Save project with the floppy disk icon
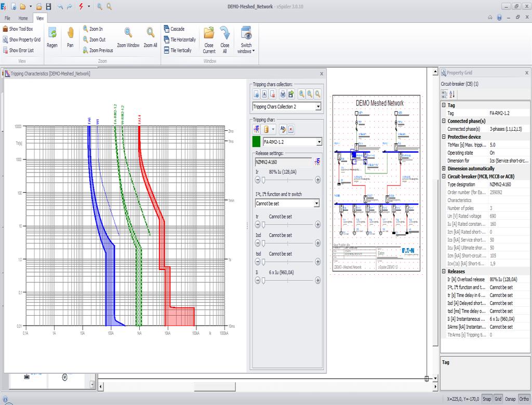 (x=48, y=6)
